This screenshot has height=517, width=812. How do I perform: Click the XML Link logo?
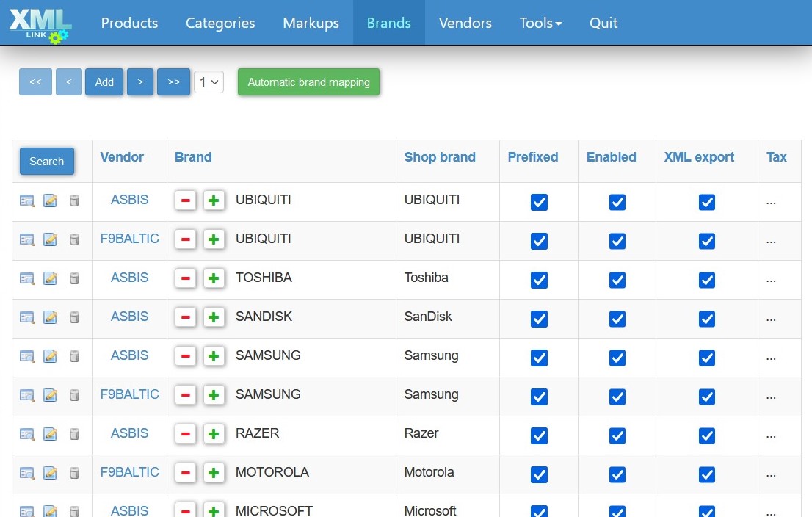tap(40, 25)
